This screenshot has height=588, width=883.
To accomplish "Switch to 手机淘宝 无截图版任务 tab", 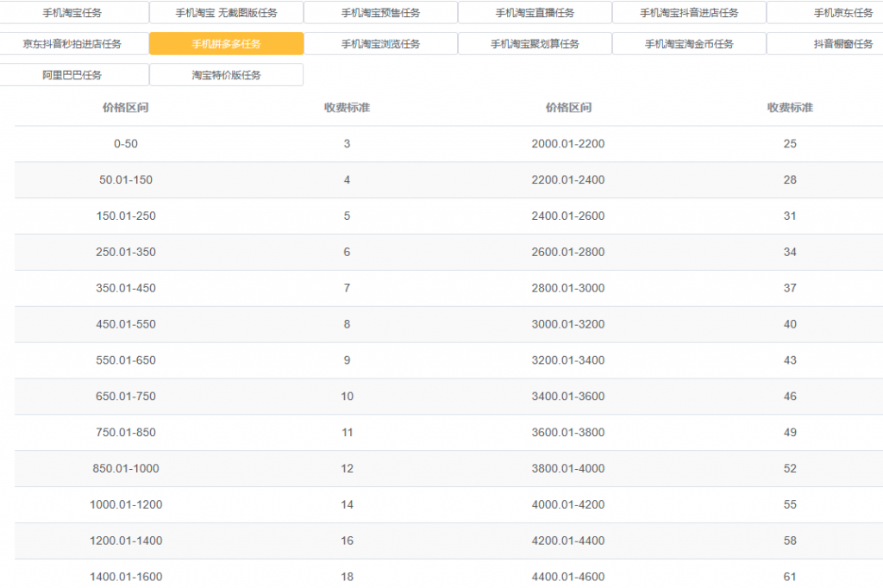I will coord(227,12).
